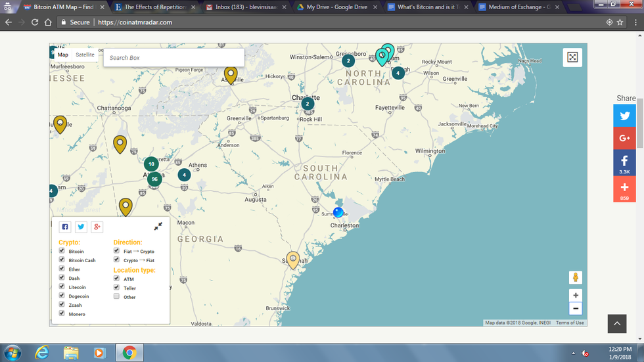
Task: Disable the Teller location type filter
Action: pyautogui.click(x=117, y=288)
